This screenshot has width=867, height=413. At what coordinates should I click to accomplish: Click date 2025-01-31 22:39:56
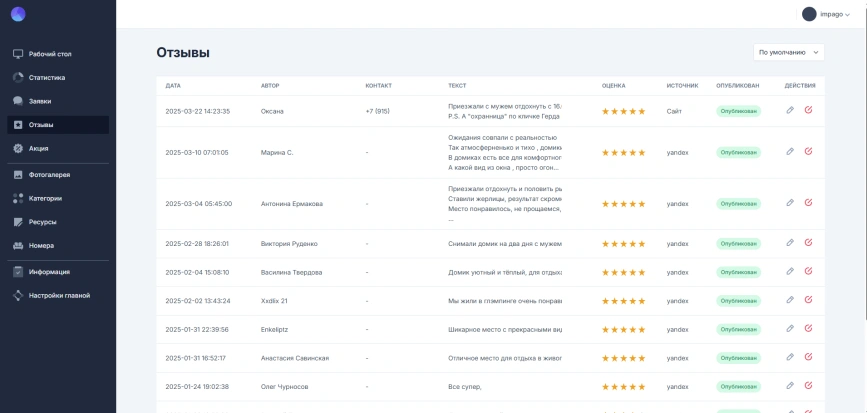(197, 330)
